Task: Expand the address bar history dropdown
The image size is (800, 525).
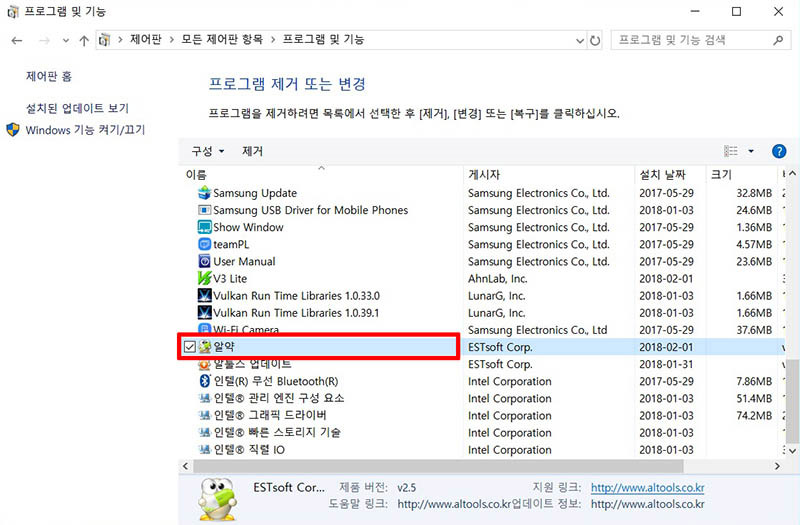Action: (579, 40)
